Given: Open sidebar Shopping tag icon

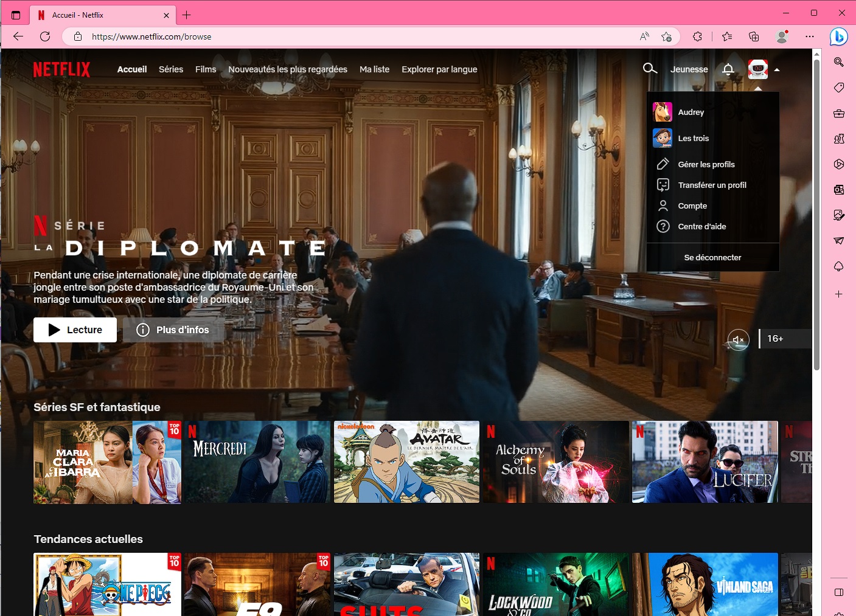Looking at the screenshot, I should [x=839, y=88].
